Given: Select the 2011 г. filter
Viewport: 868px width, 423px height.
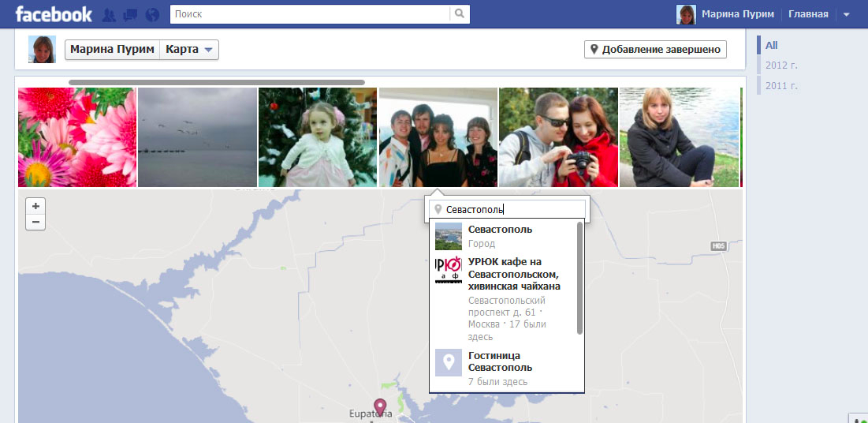Looking at the screenshot, I should pyautogui.click(x=781, y=86).
